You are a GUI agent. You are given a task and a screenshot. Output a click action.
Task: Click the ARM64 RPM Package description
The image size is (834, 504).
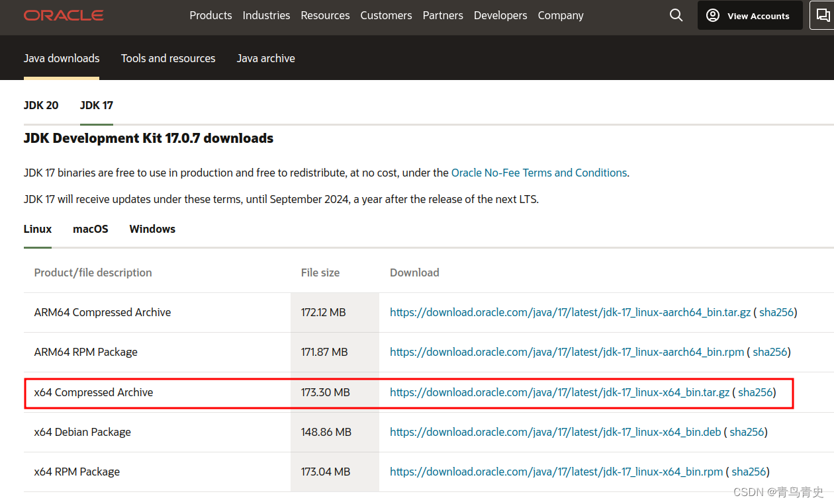[x=86, y=352]
